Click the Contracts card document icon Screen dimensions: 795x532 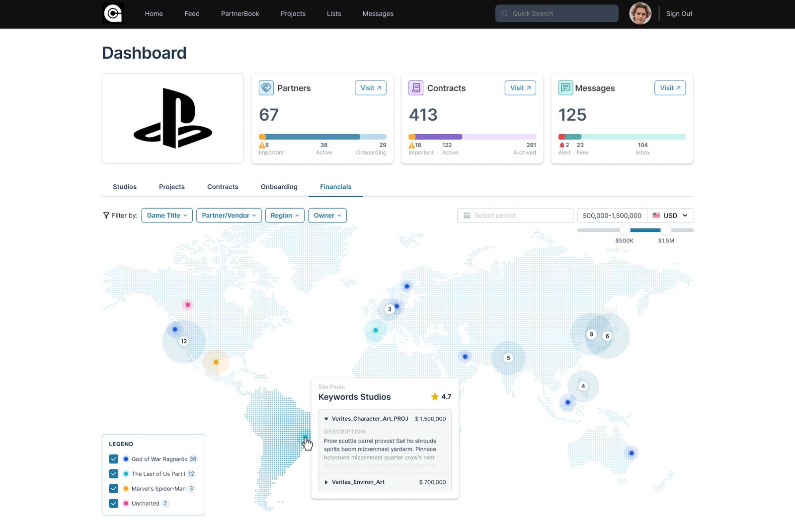[416, 88]
